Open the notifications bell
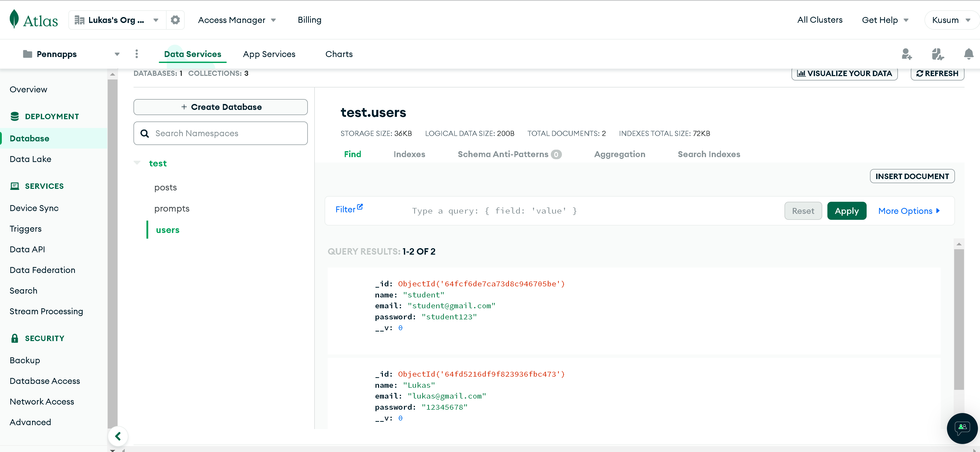 point(968,54)
